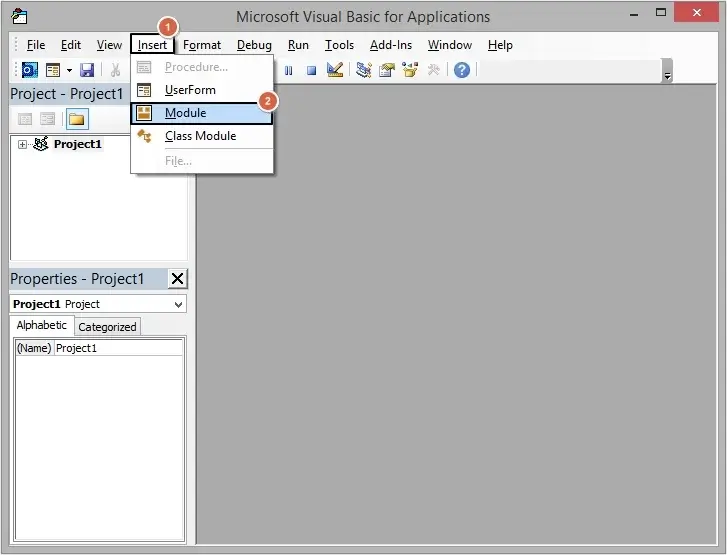727x555 pixels.
Task: Click the View Code icon in Project panel
Action: [25, 119]
